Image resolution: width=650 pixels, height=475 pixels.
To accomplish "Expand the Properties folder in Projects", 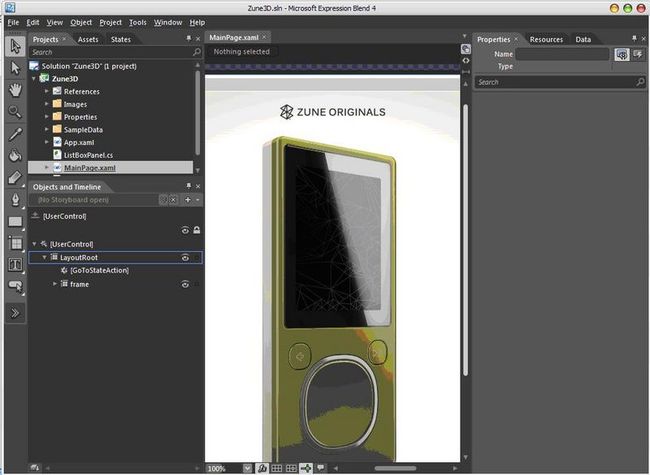I will [x=47, y=116].
